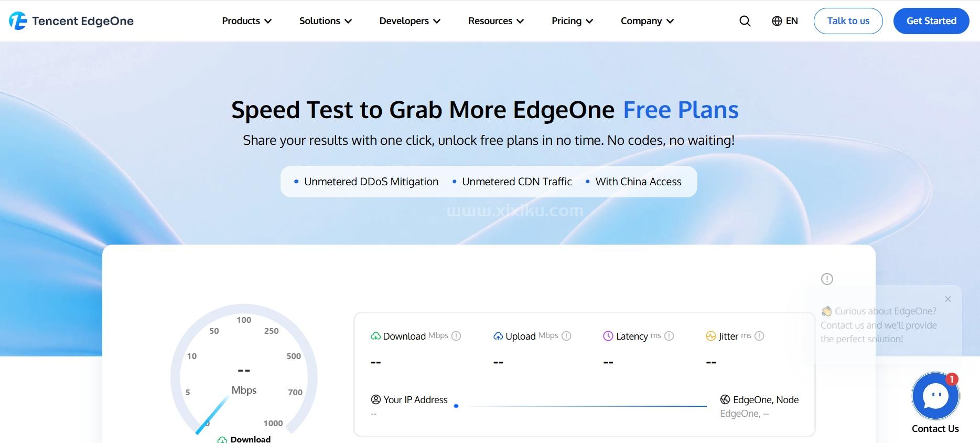This screenshot has height=443, width=980.
Task: Click the speedometer gauge dial
Action: click(244, 373)
